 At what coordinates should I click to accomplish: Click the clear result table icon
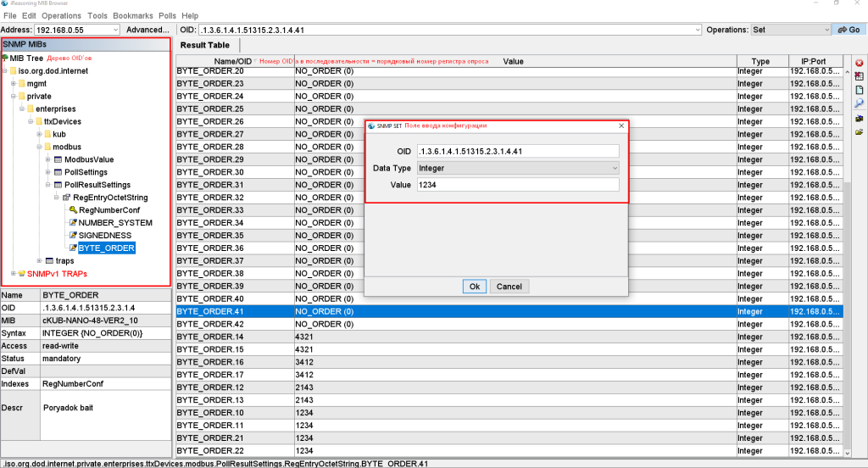(860, 75)
